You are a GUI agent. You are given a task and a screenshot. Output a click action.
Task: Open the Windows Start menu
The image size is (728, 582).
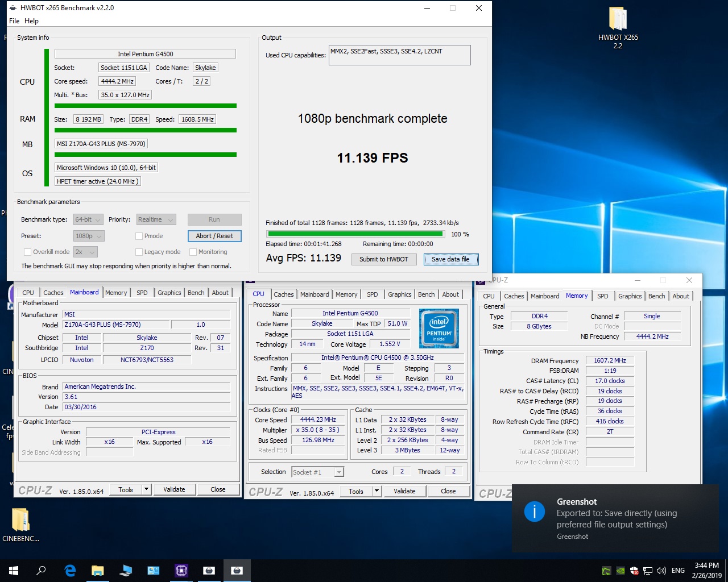(x=14, y=570)
